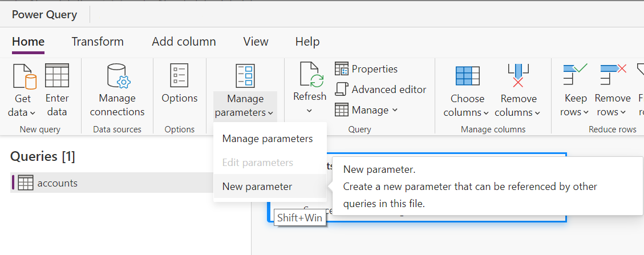Select New parameter from the menu

coord(257,187)
